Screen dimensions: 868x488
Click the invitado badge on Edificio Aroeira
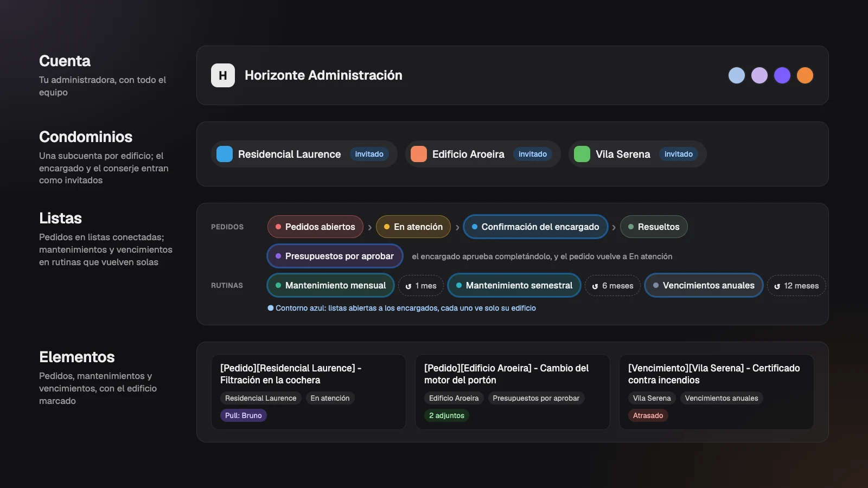tap(533, 154)
